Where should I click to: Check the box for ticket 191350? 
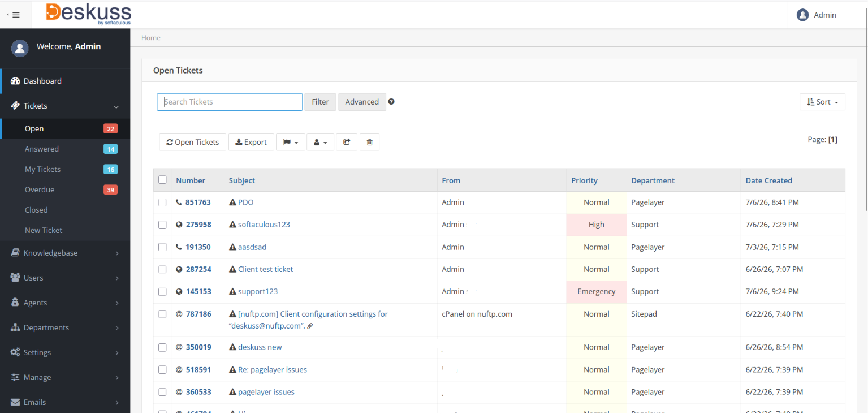[162, 247]
